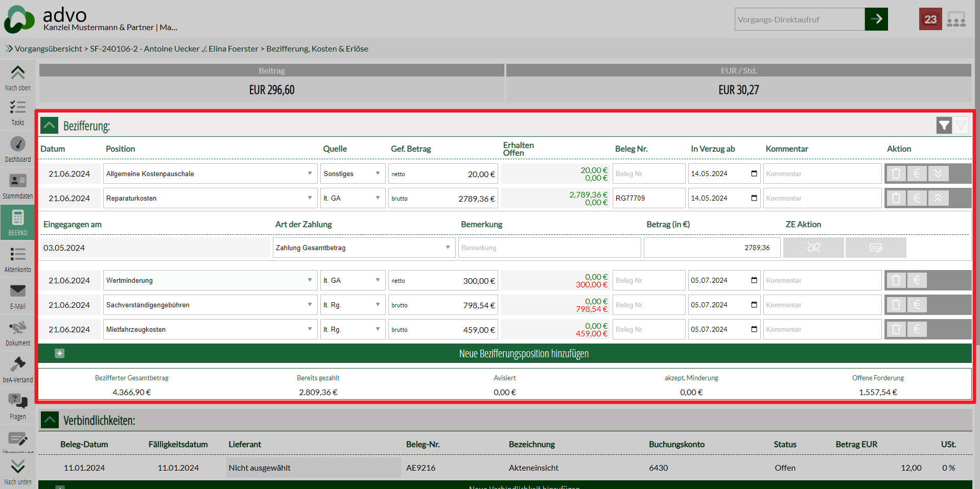The image size is (980, 489).
Task: Open the Art der Zahlung dropdown
Action: pos(447,248)
